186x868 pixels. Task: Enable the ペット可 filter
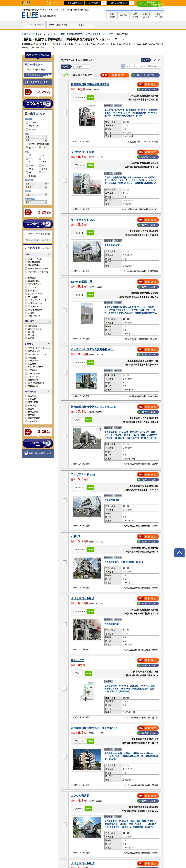[26, 405]
